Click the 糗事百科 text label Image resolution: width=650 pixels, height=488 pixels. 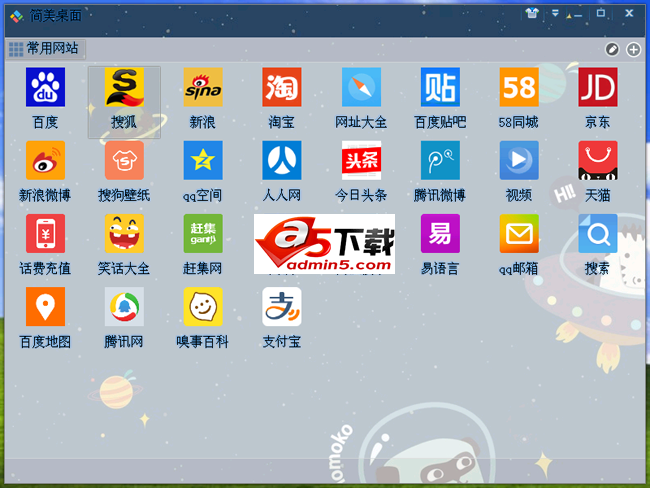pos(203,342)
